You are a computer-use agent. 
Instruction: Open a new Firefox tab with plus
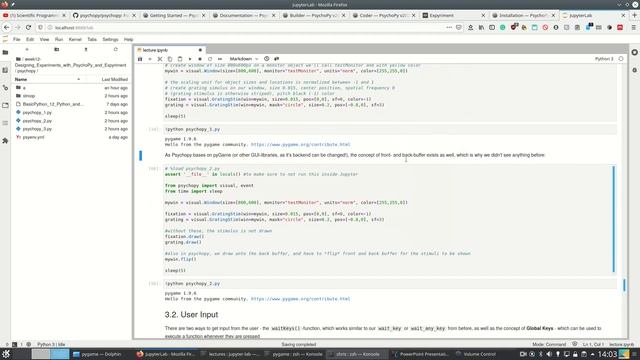(x=634, y=16)
